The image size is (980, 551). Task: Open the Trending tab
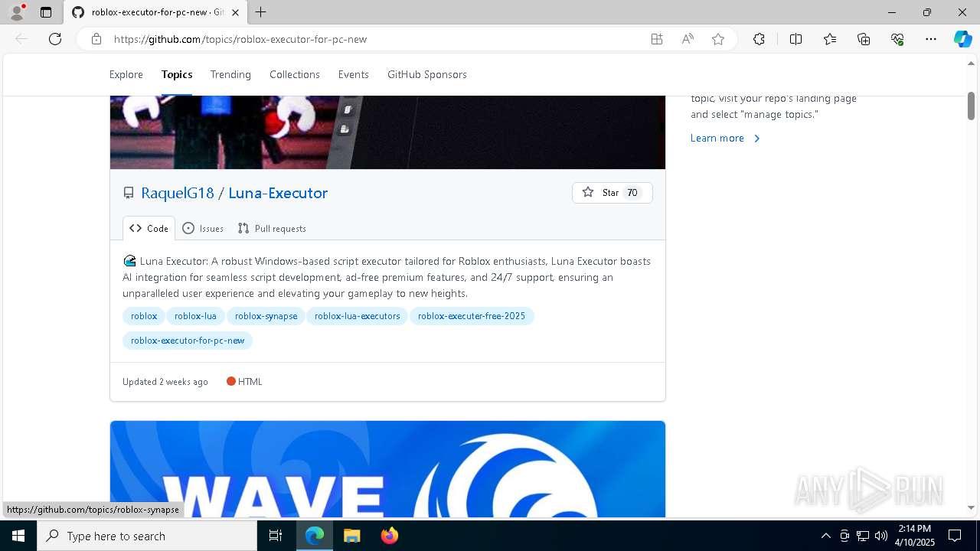click(230, 74)
